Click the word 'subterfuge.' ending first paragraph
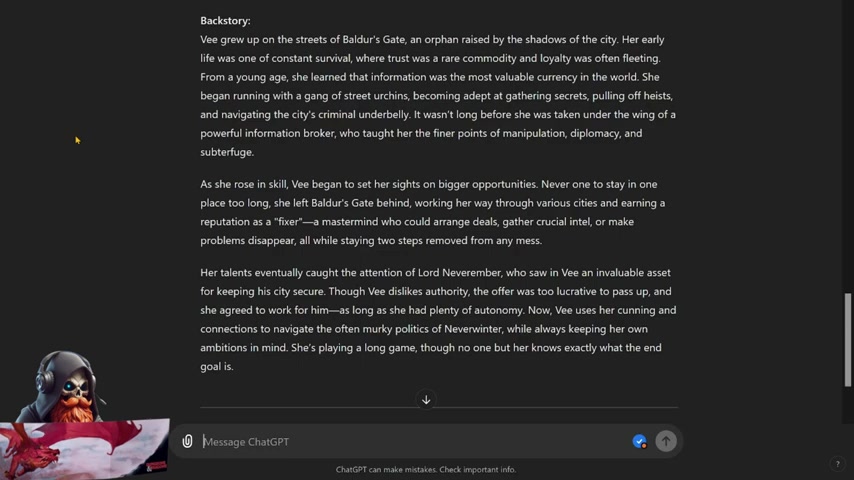The width and height of the screenshot is (854, 480). [x=227, y=152]
